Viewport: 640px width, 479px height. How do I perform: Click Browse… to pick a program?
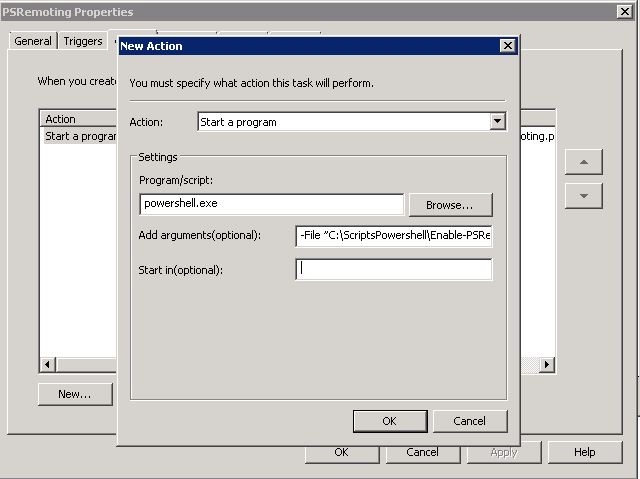click(451, 205)
